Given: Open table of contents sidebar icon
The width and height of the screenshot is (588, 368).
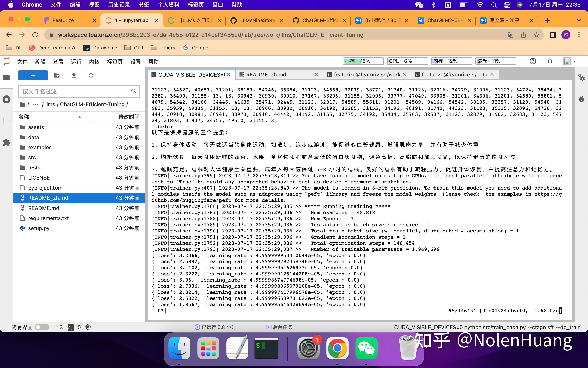Looking at the screenshot, I should click(x=7, y=121).
